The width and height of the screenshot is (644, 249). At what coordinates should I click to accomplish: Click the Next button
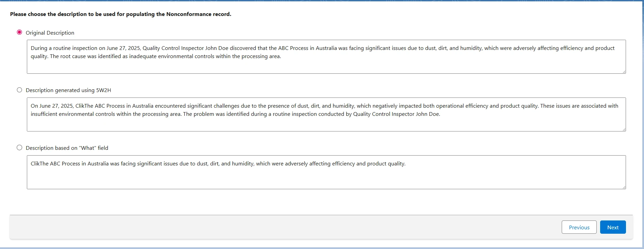pyautogui.click(x=613, y=227)
